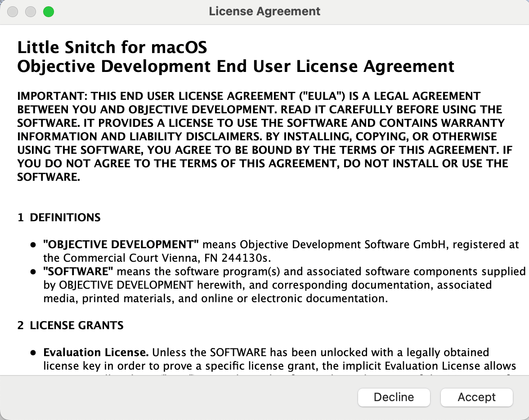
Task: Click the "Little Snitch for macOS" heading
Action: (x=112, y=47)
